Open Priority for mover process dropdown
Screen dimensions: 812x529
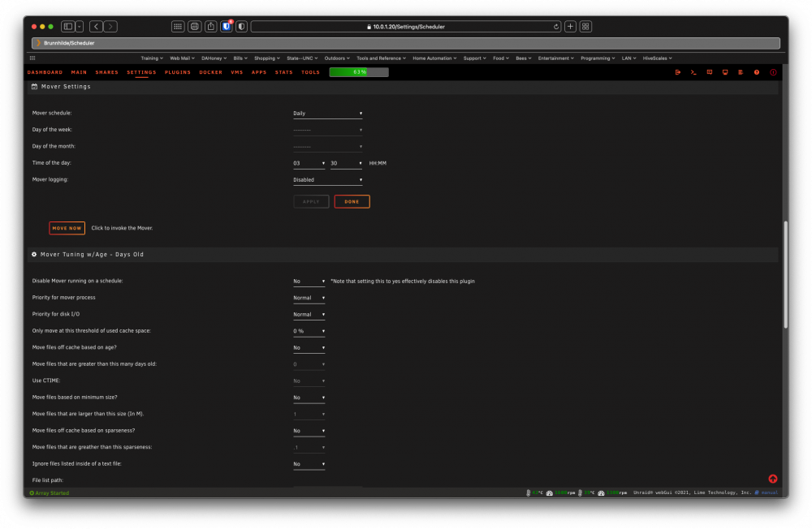pos(309,298)
